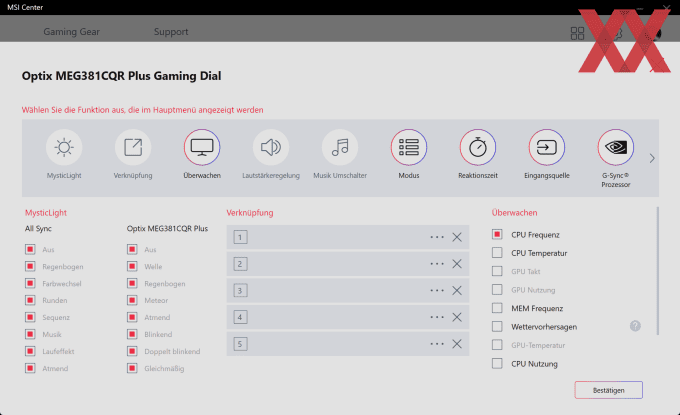Enable CPU Temperatur monitoring
The width and height of the screenshot is (680, 415).
497,252
